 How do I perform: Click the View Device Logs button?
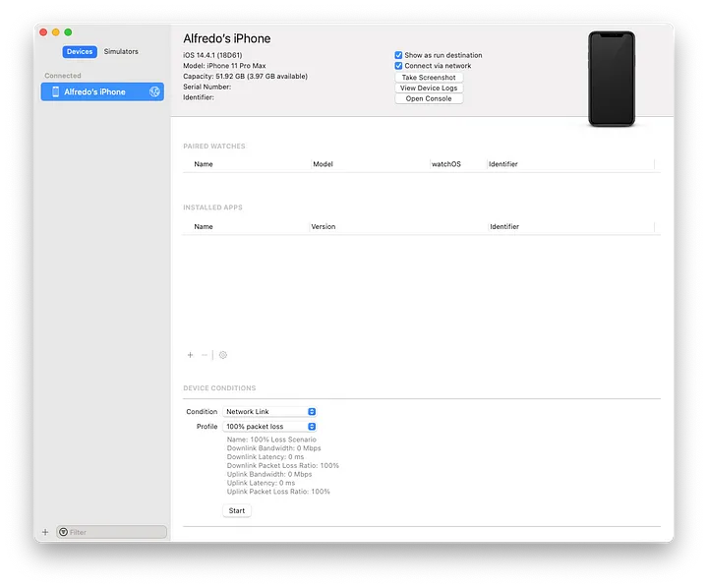point(429,88)
